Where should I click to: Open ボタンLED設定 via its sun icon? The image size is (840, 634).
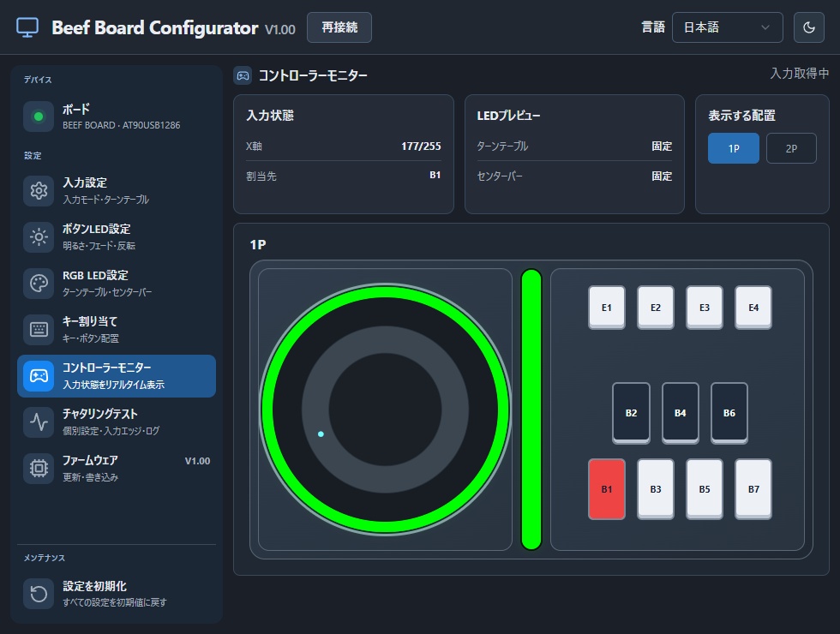click(39, 236)
